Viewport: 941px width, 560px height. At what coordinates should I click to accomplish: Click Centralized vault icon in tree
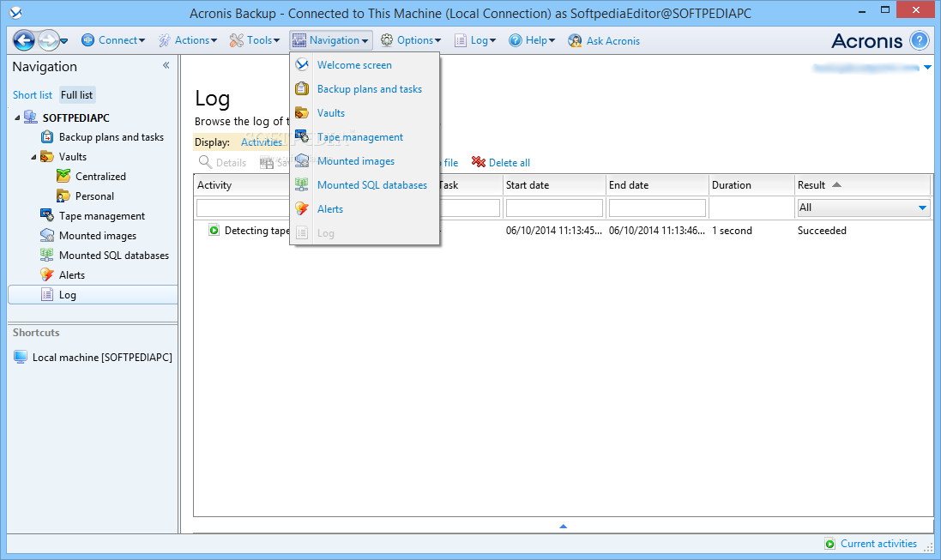(63, 176)
